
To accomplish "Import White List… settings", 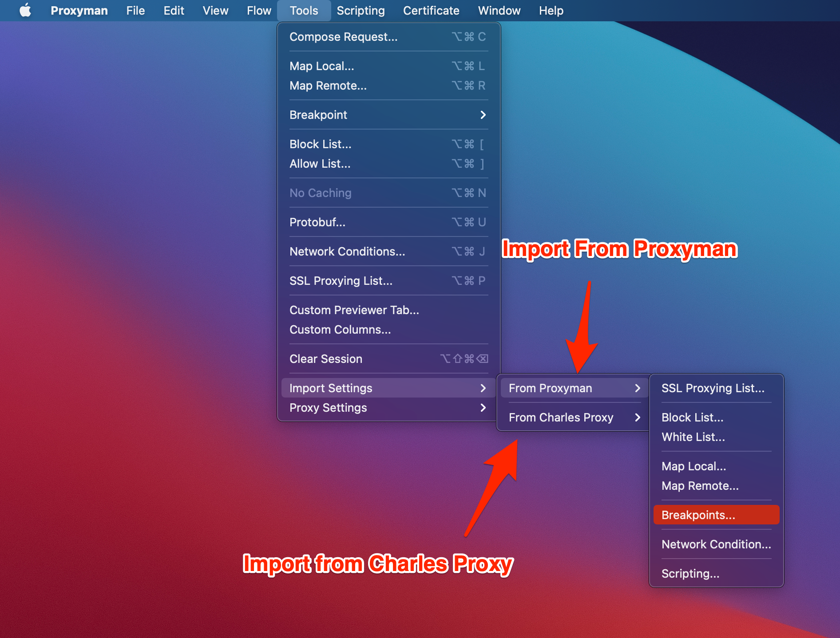I will point(716,437).
